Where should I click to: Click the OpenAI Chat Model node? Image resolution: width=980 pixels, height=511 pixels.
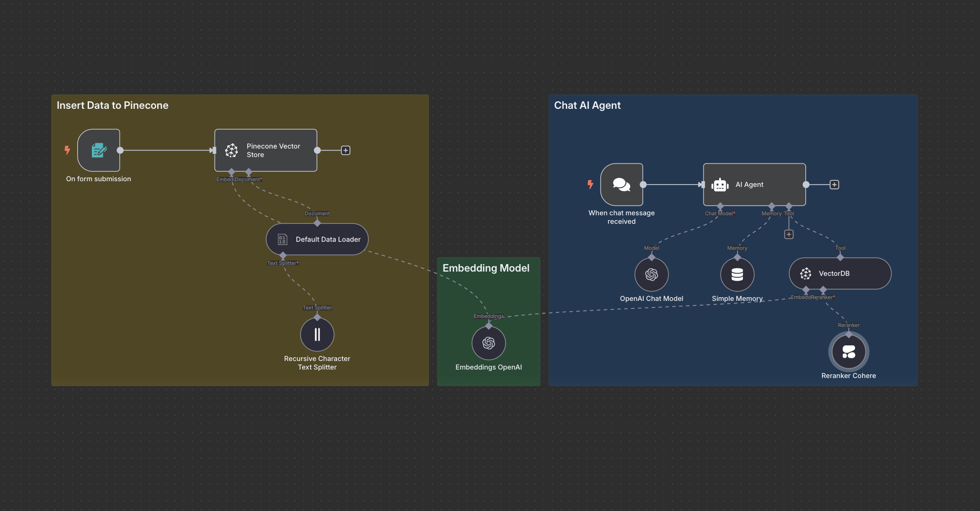[x=651, y=274]
